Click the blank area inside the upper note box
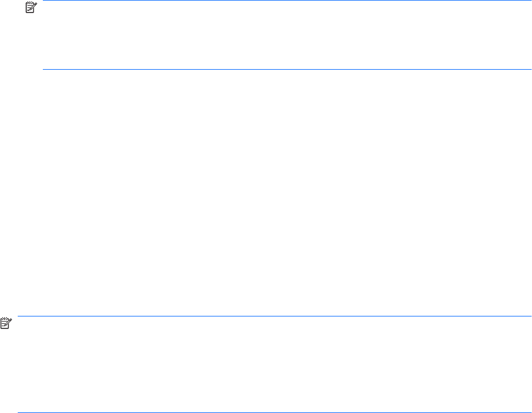 286,35
